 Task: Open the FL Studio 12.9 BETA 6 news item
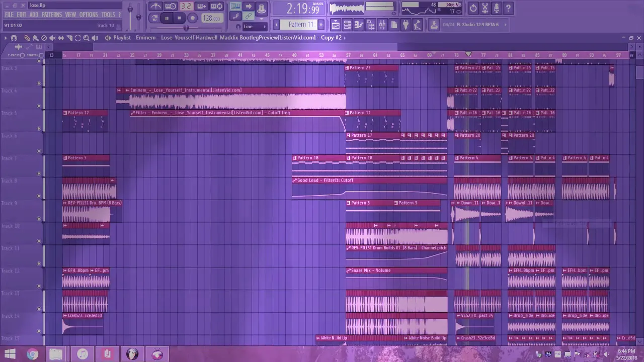coord(471,25)
